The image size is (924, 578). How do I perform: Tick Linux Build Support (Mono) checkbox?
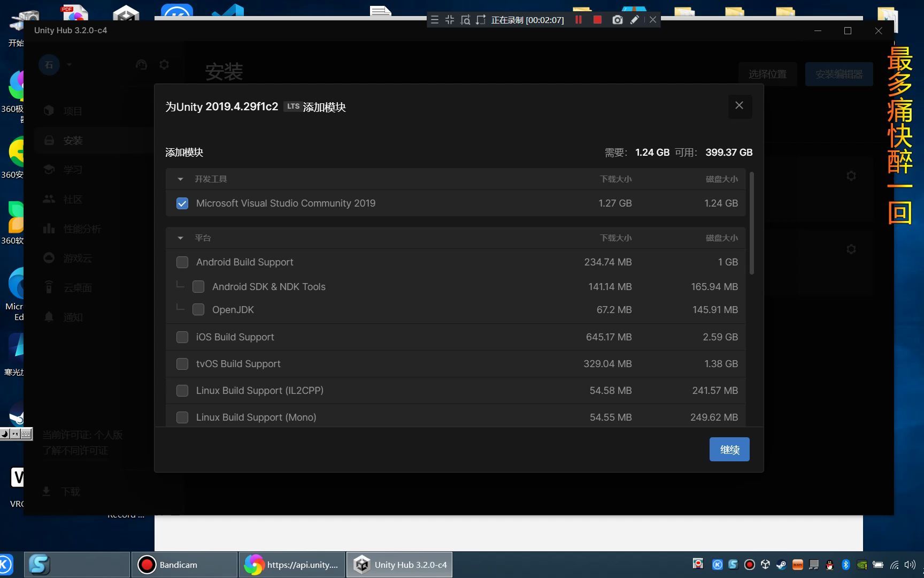[182, 417]
